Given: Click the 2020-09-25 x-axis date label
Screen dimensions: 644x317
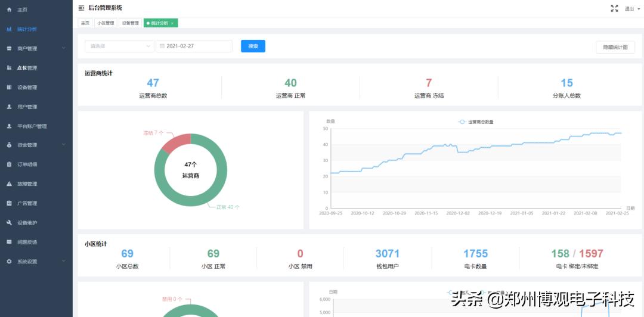Looking at the screenshot, I should pyautogui.click(x=330, y=213).
